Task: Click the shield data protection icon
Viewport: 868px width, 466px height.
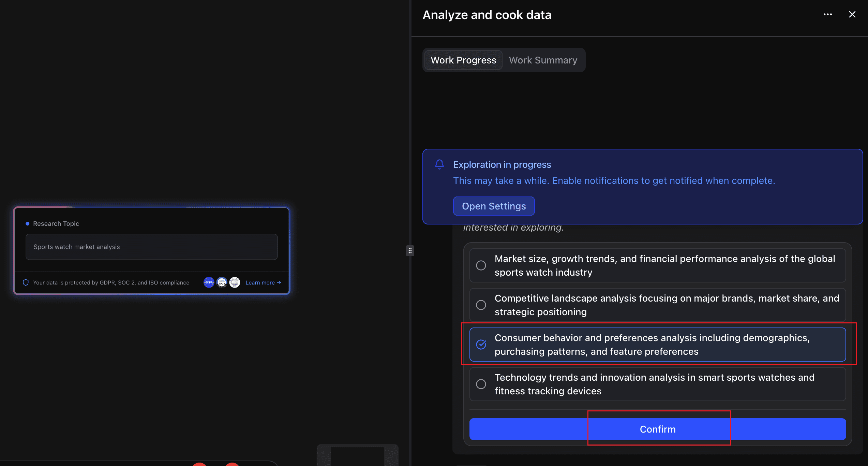Action: point(26,282)
